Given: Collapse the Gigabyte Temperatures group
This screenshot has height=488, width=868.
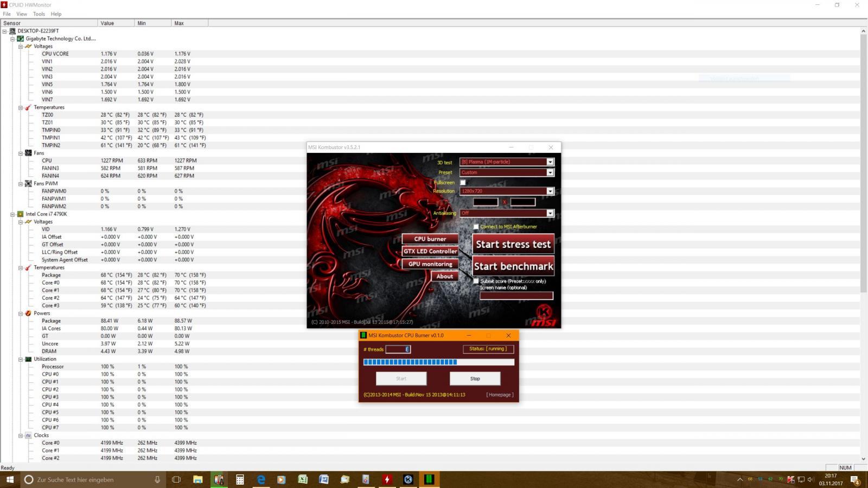Looking at the screenshot, I should tap(21, 107).
